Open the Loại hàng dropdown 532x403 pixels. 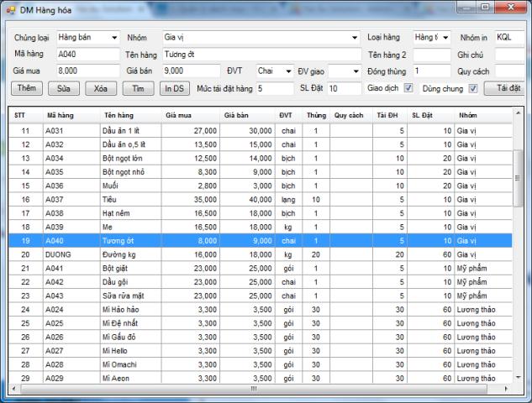click(x=445, y=37)
